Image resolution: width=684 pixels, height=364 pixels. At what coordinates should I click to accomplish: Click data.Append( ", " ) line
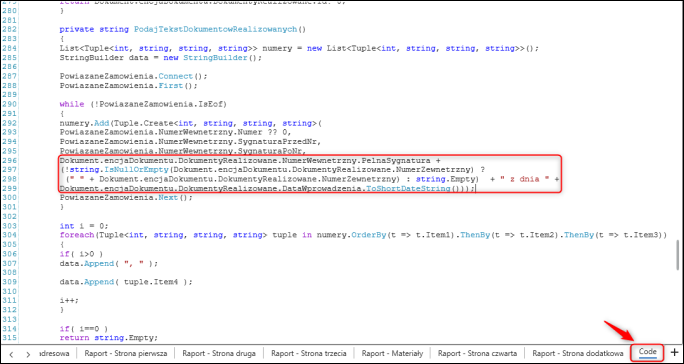tap(109, 264)
